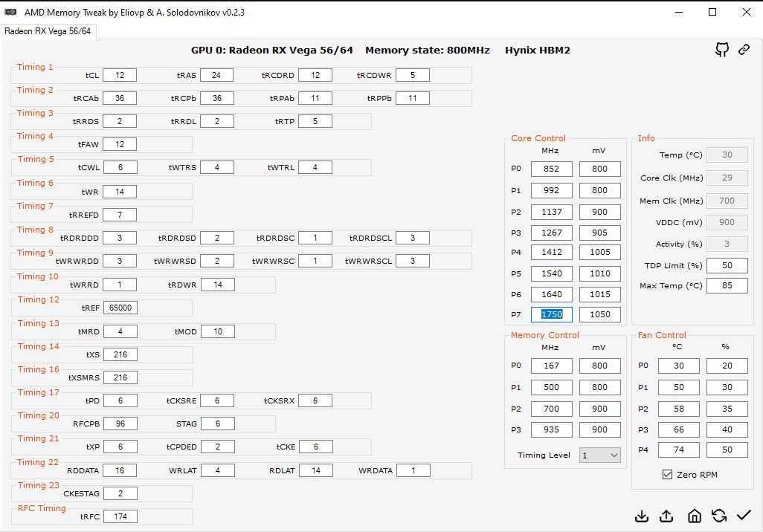The image size is (763, 532).
Task: Click the tRAS value field
Action: (216, 75)
